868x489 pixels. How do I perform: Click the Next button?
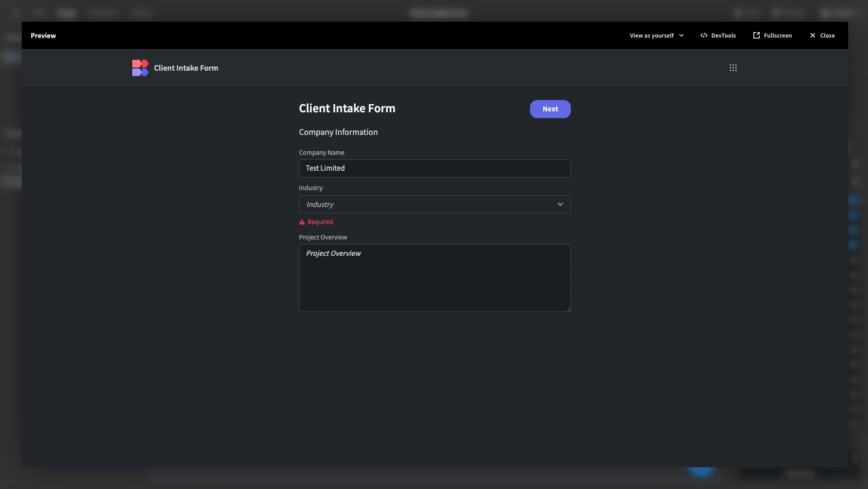click(x=550, y=109)
